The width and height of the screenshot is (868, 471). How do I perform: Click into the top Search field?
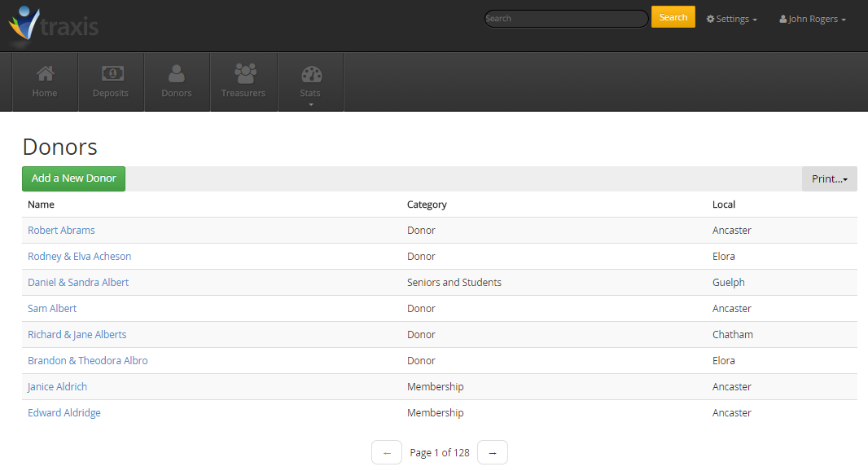566,18
